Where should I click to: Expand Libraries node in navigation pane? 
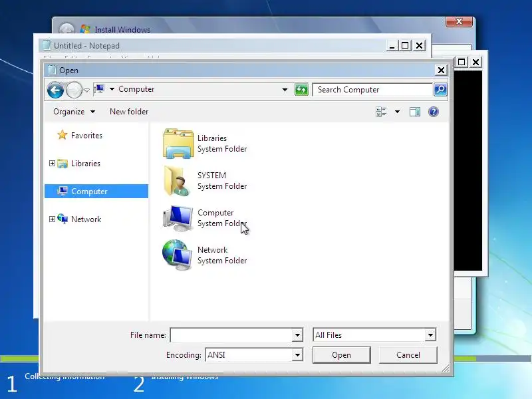coord(52,163)
